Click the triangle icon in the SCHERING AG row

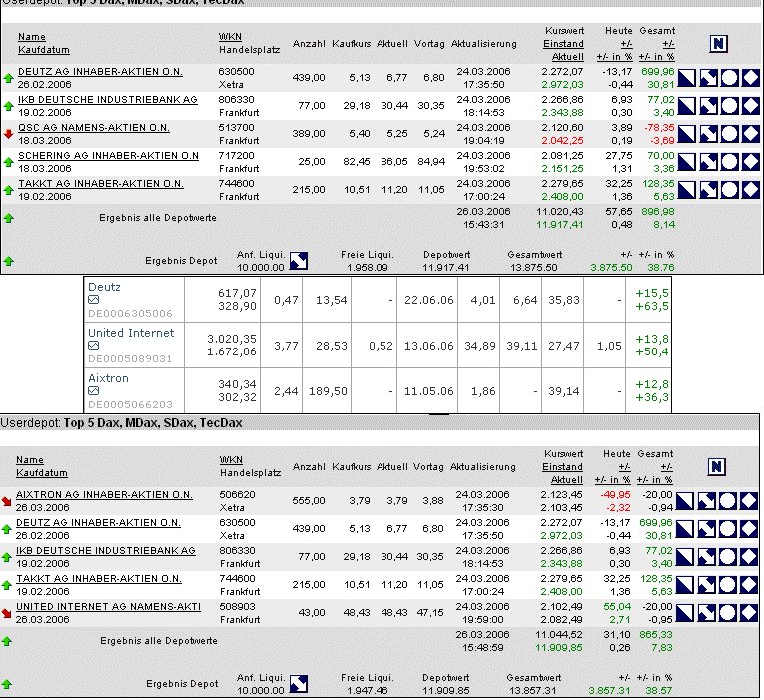(686, 162)
